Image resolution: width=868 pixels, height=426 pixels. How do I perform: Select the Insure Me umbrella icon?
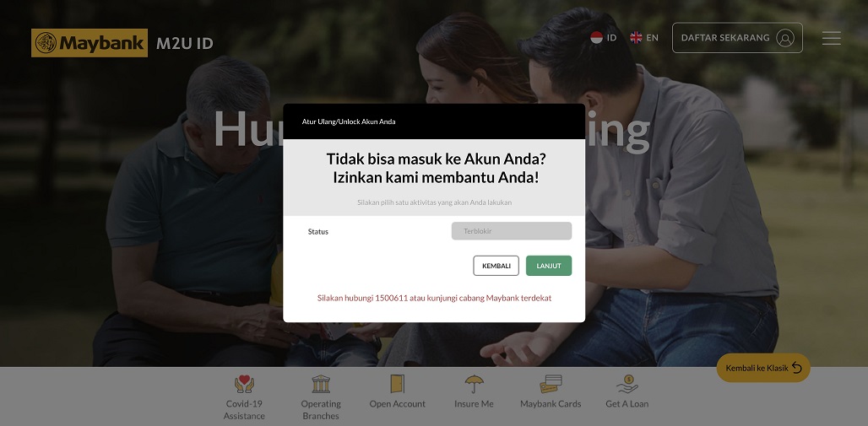tap(474, 384)
